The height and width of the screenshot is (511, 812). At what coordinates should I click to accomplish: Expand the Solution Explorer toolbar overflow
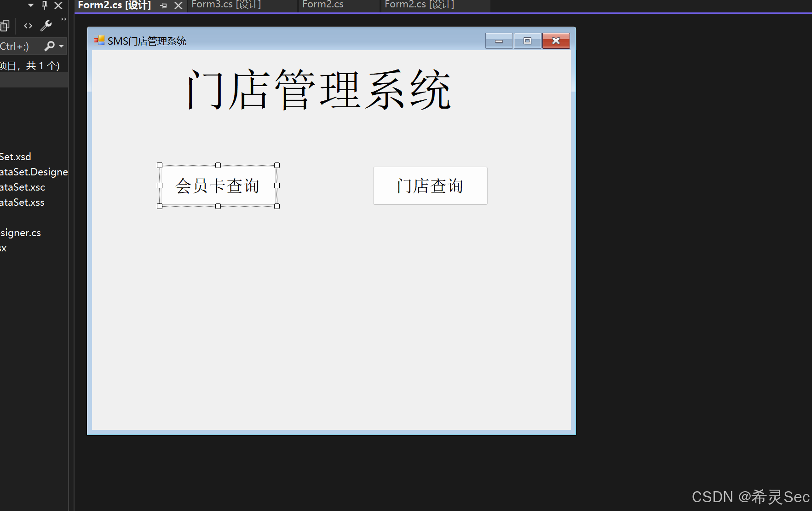click(x=63, y=20)
